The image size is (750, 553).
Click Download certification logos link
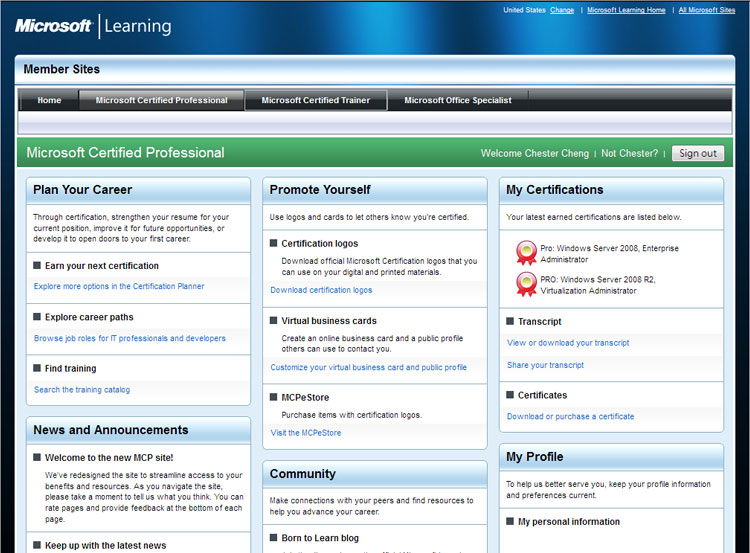coord(321,290)
